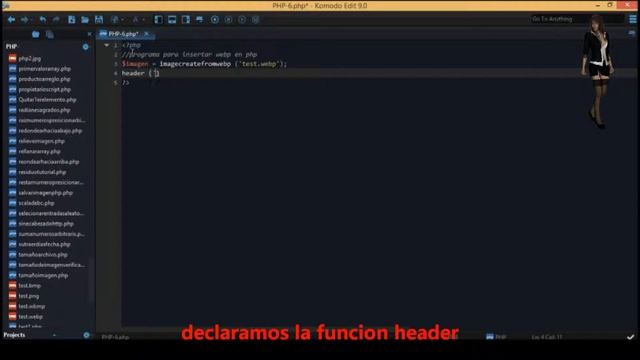
Task: Click the focus mode toolbar icon
Action: click(x=200, y=19)
